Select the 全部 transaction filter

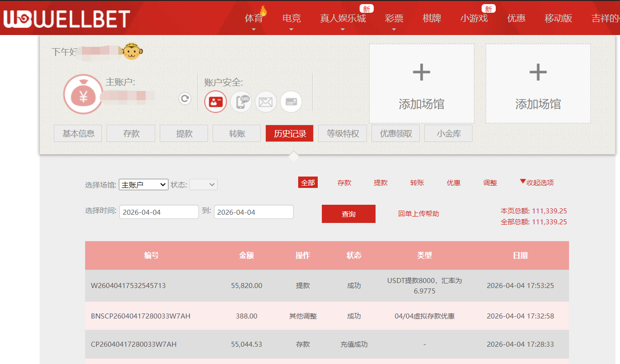pyautogui.click(x=308, y=182)
